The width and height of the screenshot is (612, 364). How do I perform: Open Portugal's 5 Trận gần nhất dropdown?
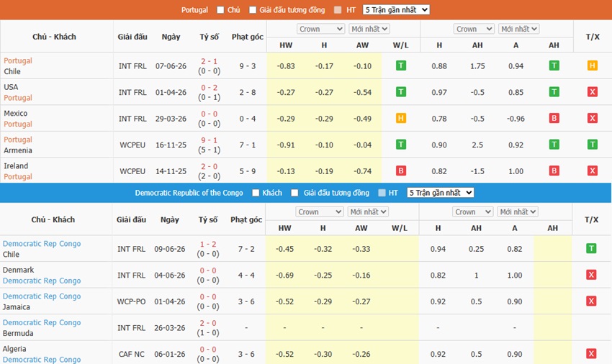click(x=396, y=10)
